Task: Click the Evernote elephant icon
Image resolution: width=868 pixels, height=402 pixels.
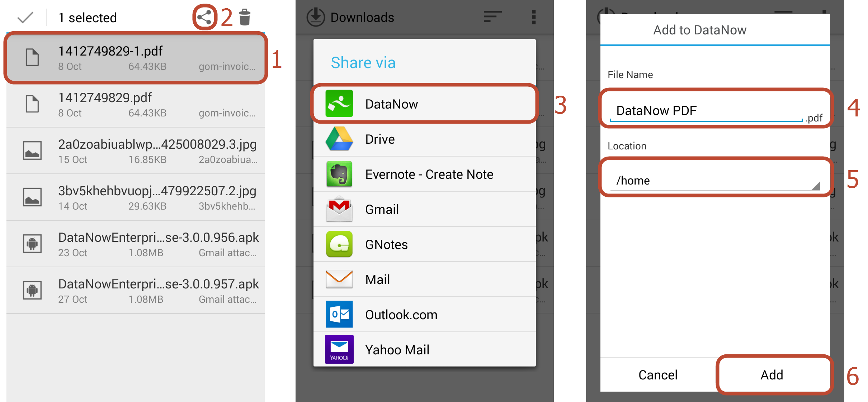Action: 339,174
